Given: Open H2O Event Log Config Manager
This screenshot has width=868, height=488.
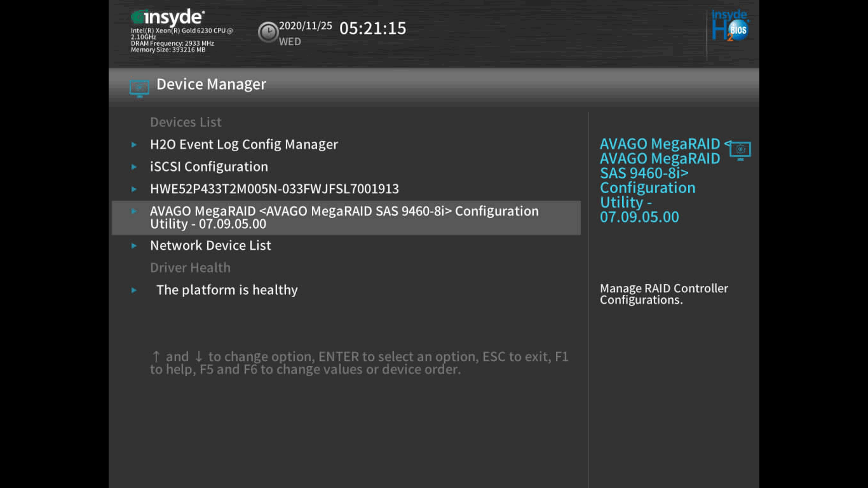Looking at the screenshot, I should pyautogui.click(x=244, y=145).
